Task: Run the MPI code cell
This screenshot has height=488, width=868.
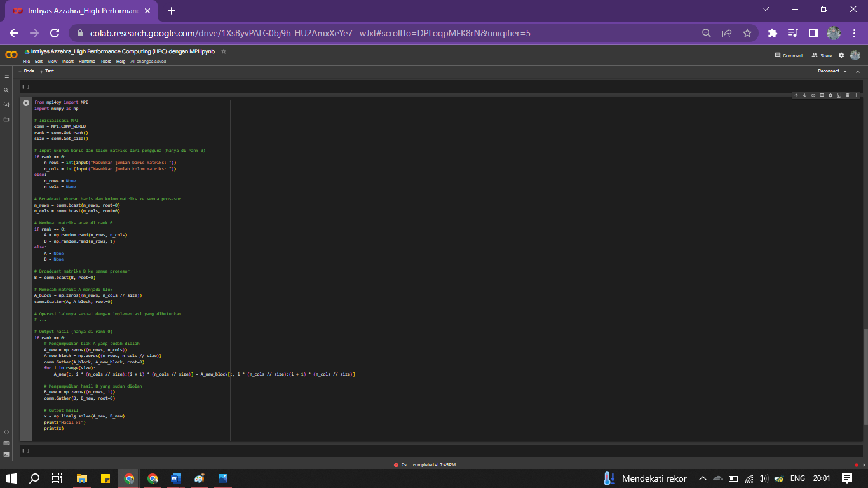Action: point(26,102)
